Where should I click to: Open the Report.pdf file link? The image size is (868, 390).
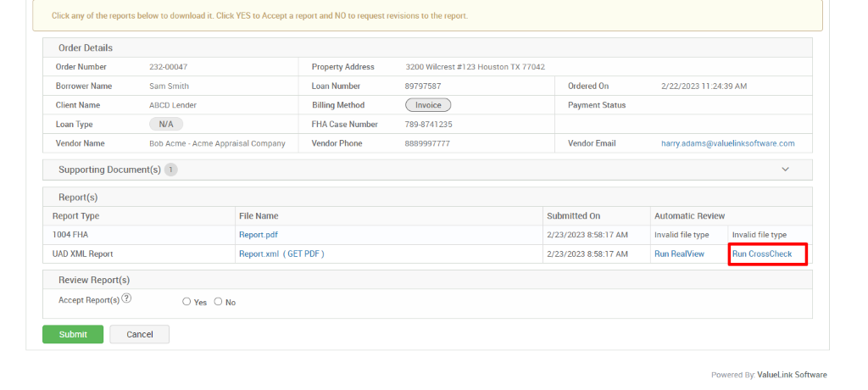[x=259, y=235]
